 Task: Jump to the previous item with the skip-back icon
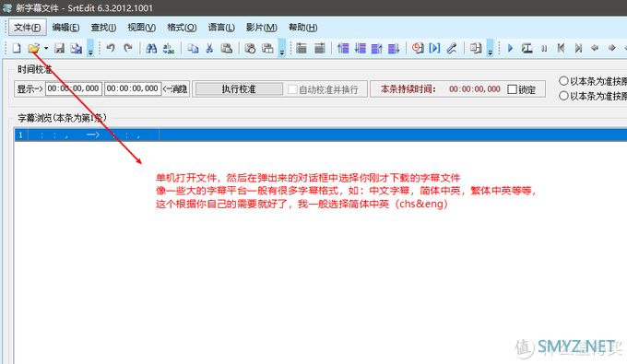(561, 48)
